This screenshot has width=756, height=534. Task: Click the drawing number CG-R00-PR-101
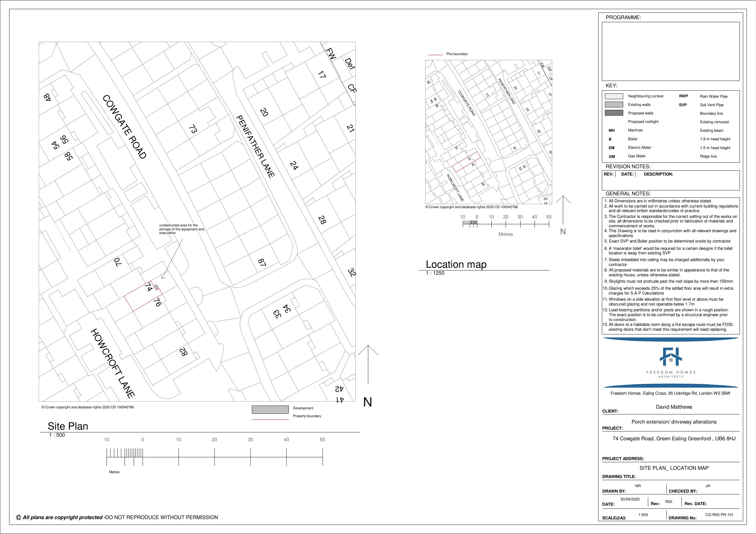[x=719, y=515]
